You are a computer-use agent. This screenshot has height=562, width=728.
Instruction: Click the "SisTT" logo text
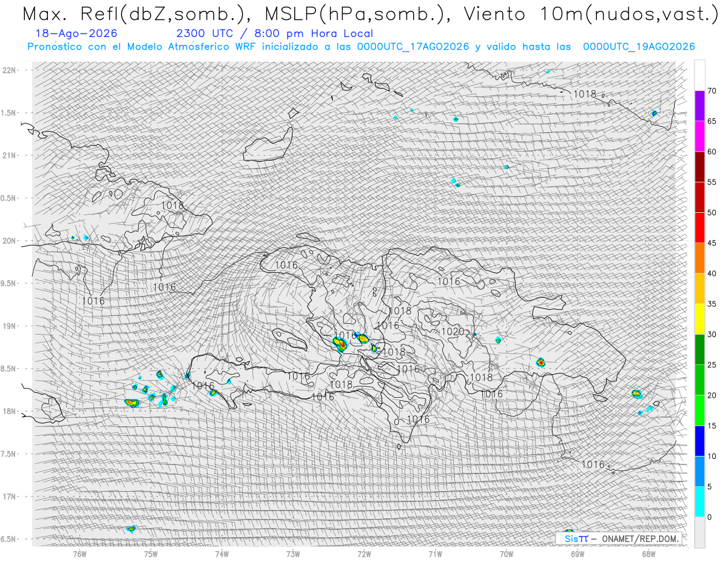point(576,538)
